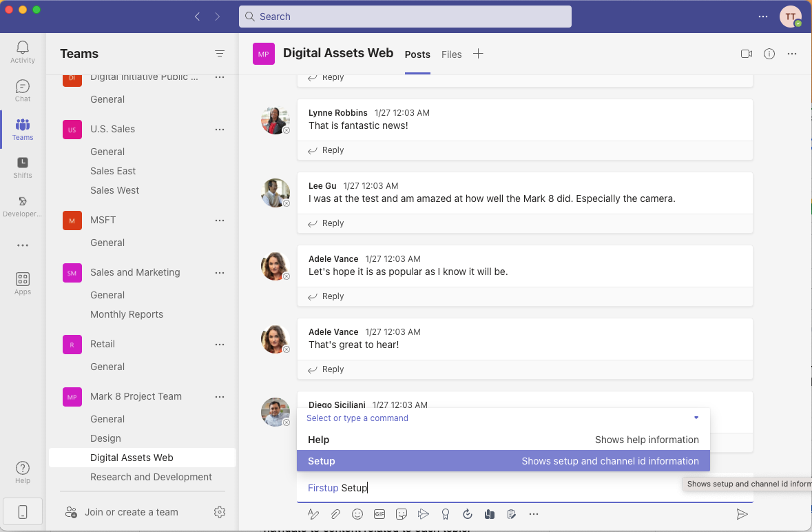
Task: Click the thumbs-up app icon in compose toolbar
Action: tap(490, 514)
